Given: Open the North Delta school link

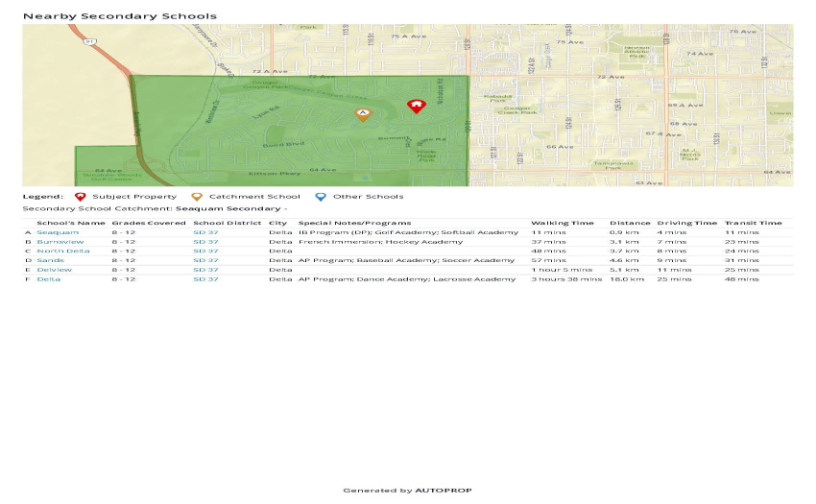Looking at the screenshot, I should click(x=63, y=251).
